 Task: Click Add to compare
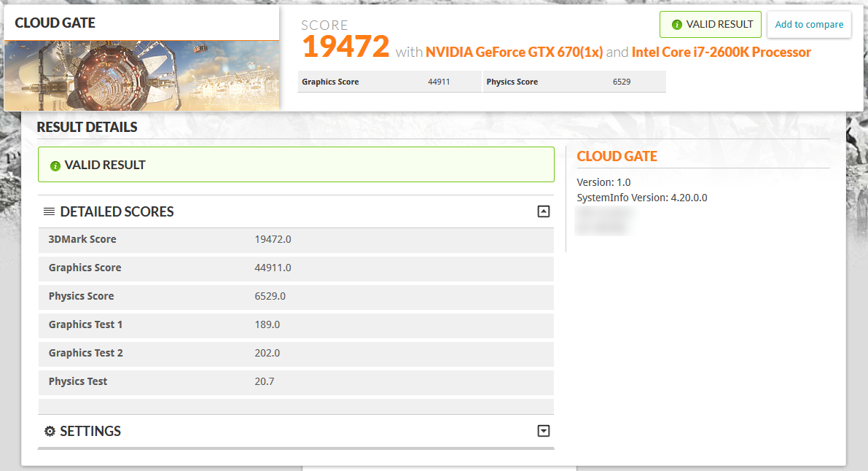coord(809,24)
